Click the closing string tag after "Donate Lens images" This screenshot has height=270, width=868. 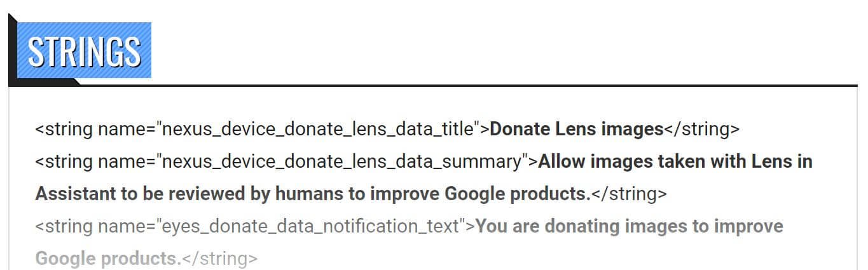click(x=701, y=130)
